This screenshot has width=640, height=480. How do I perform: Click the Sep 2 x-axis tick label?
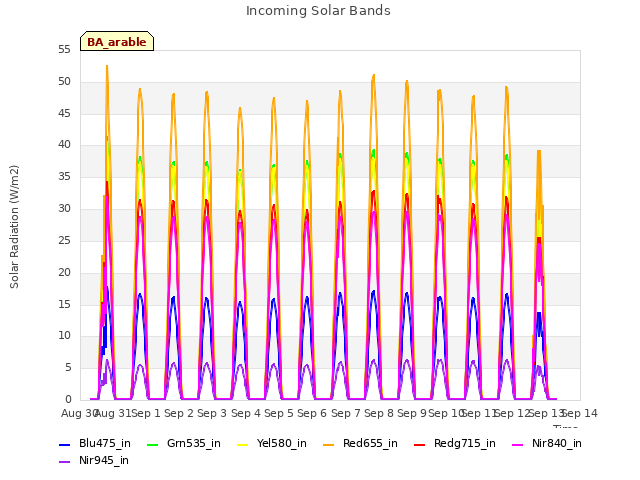pos(179,413)
